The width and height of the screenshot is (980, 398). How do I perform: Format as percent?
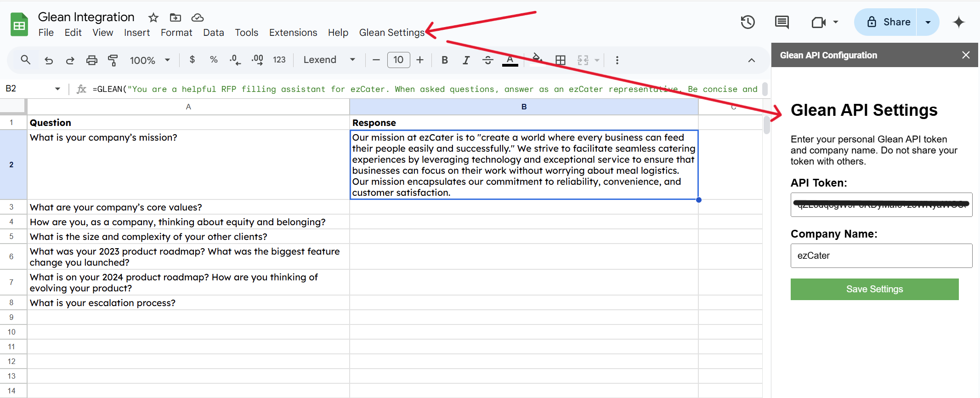coord(214,60)
